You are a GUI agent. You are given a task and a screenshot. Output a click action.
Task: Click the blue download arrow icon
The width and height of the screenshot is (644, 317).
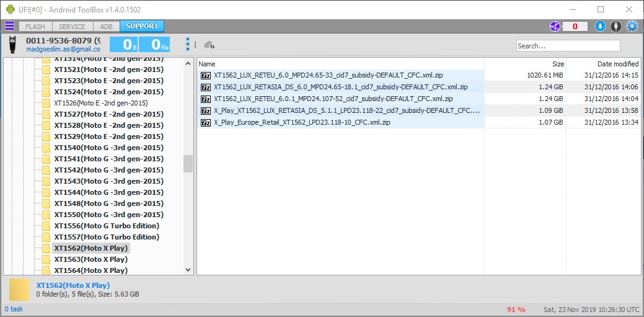pos(600,26)
